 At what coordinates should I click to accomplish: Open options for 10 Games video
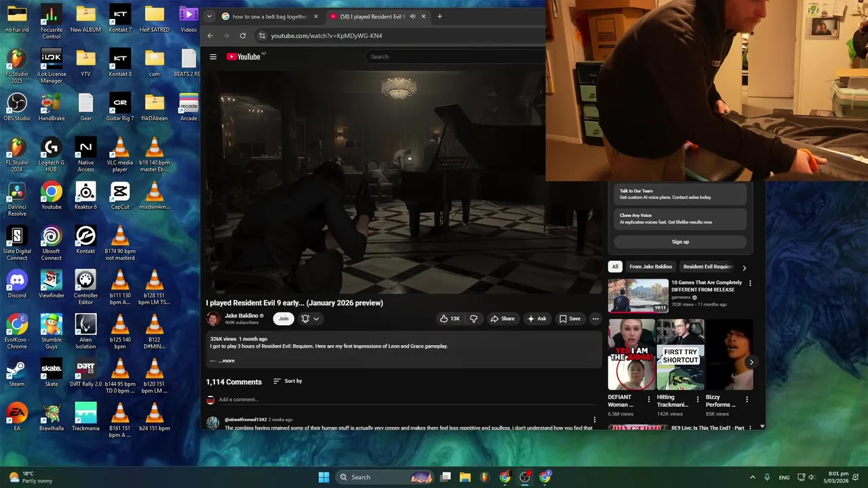click(750, 283)
